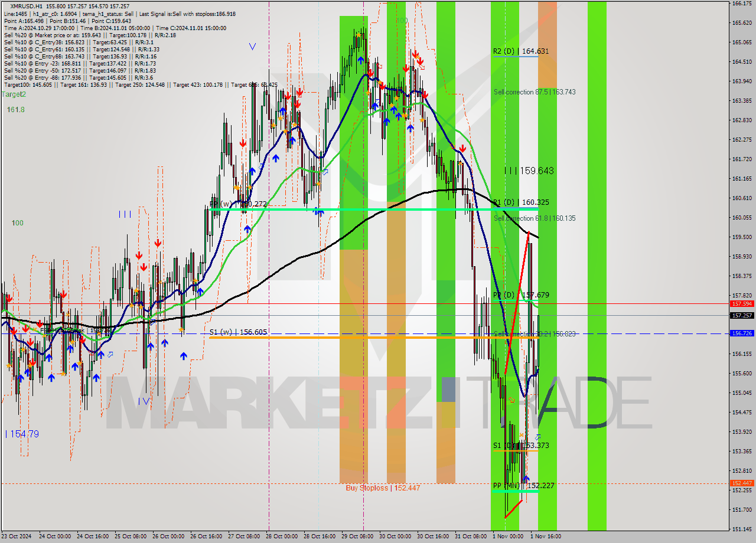Click the 'Buy Stoploss | 152.447' label
The height and width of the screenshot is (543, 756).
click(x=383, y=488)
